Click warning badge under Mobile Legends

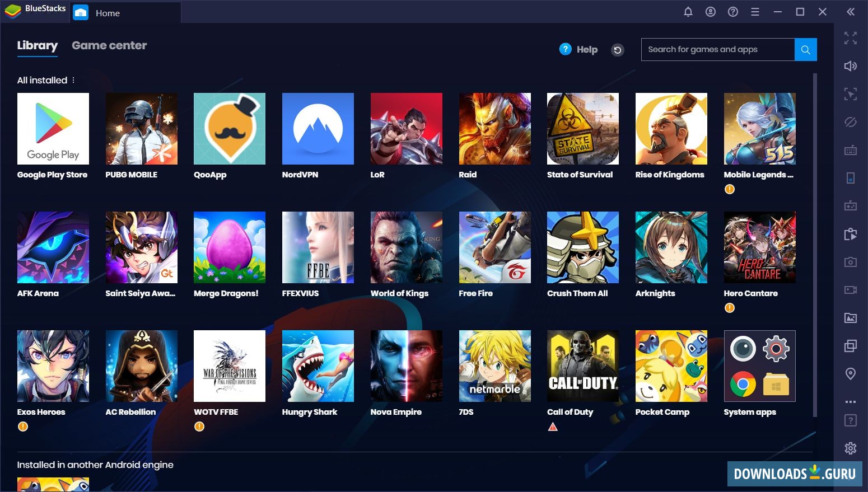tap(730, 189)
